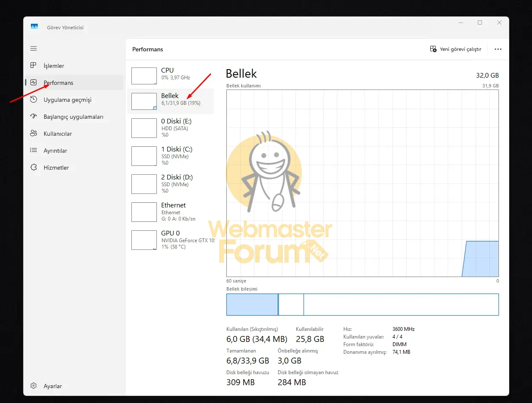Click the 309 MB value
Screen dimensions: 532x403
241,382
